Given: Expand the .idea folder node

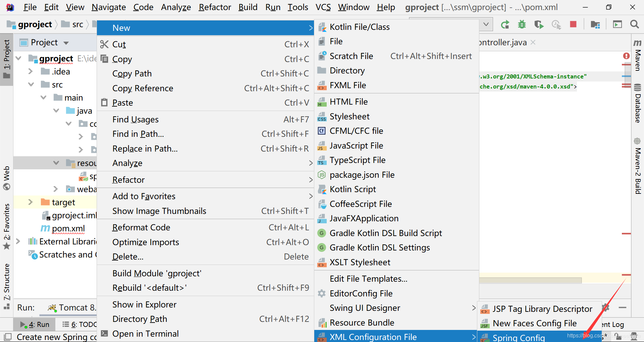Looking at the screenshot, I should tap(31, 71).
